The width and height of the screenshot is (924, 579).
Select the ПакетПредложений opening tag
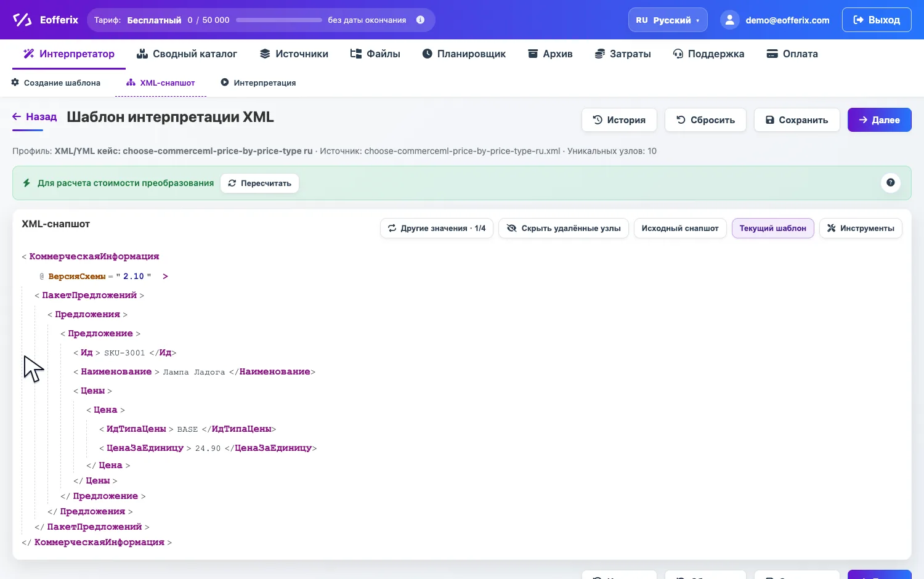[89, 295]
